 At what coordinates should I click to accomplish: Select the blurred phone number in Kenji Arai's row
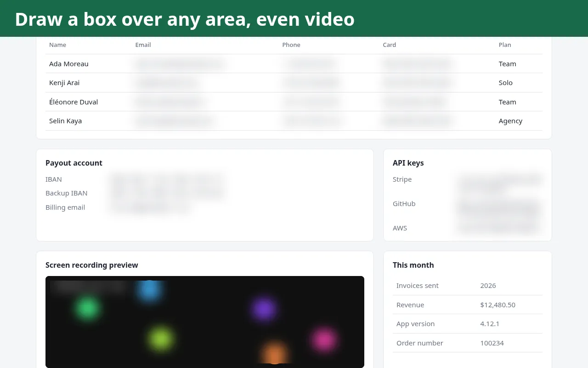coord(311,83)
